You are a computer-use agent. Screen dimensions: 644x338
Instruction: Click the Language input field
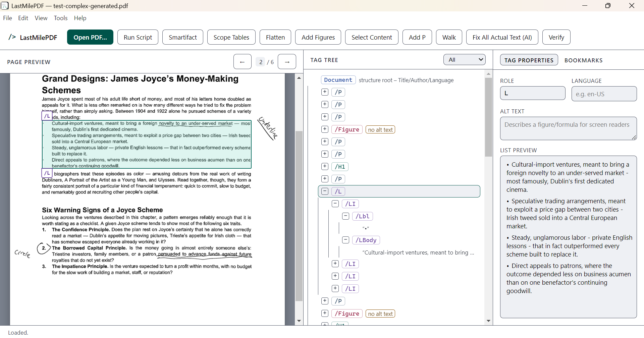click(604, 94)
